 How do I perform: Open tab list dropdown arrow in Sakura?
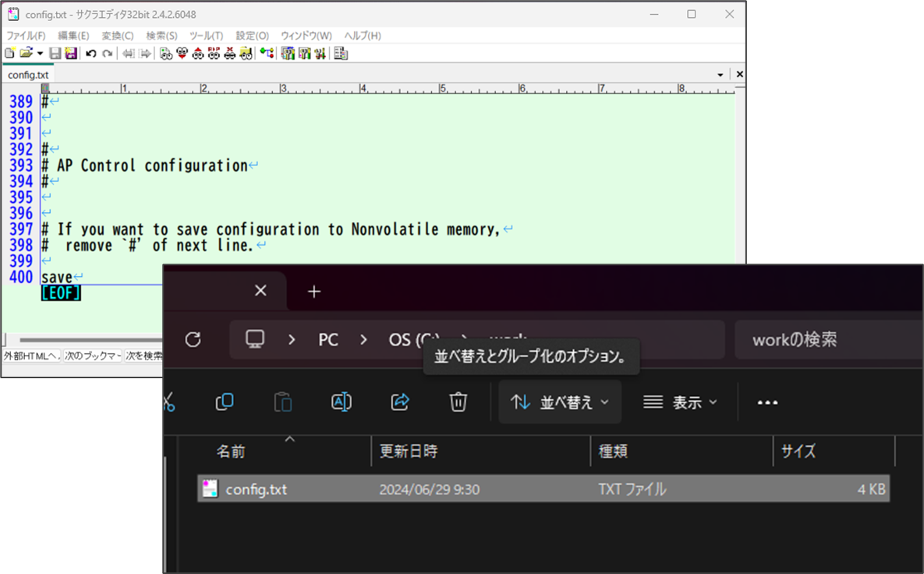(720, 75)
